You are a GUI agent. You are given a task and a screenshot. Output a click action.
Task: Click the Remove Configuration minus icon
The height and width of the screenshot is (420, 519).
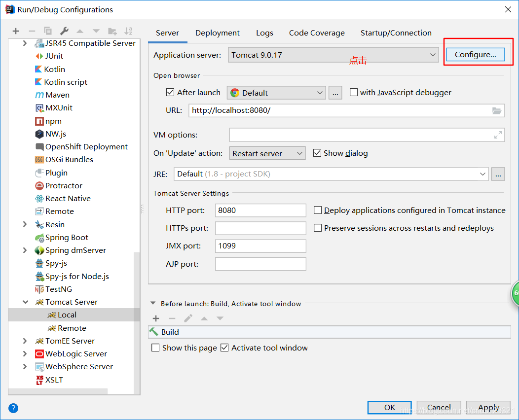click(32, 31)
